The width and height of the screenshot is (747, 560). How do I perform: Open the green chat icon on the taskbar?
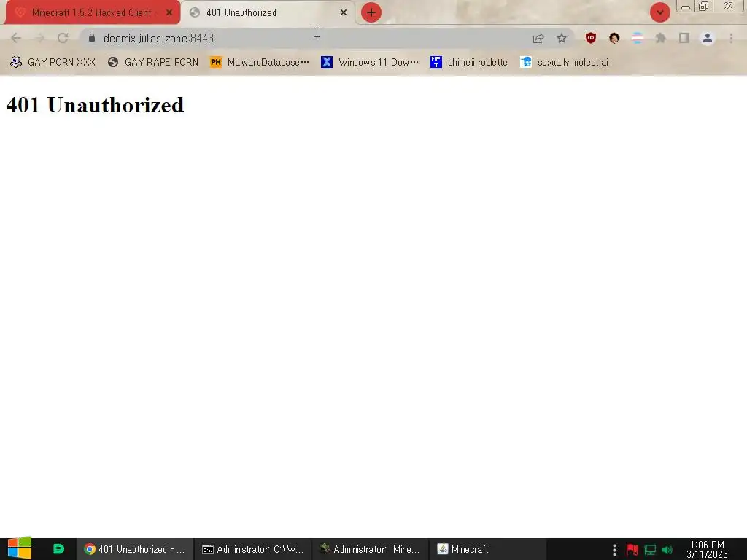[x=58, y=549]
